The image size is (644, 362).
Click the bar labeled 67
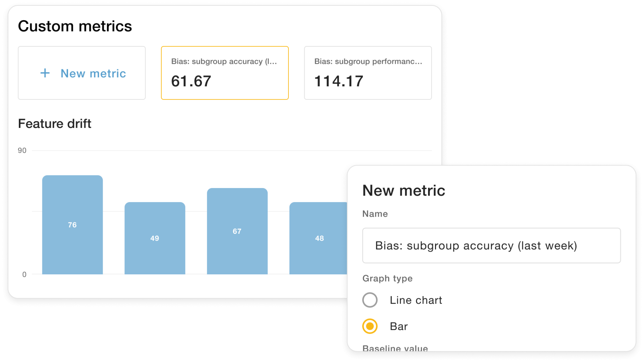click(237, 231)
